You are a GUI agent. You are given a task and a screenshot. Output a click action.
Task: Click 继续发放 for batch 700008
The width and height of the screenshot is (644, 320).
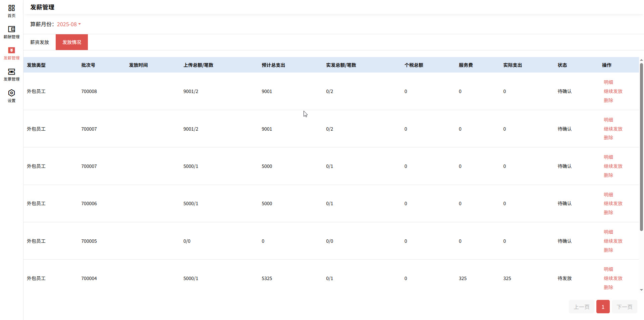pos(613,91)
